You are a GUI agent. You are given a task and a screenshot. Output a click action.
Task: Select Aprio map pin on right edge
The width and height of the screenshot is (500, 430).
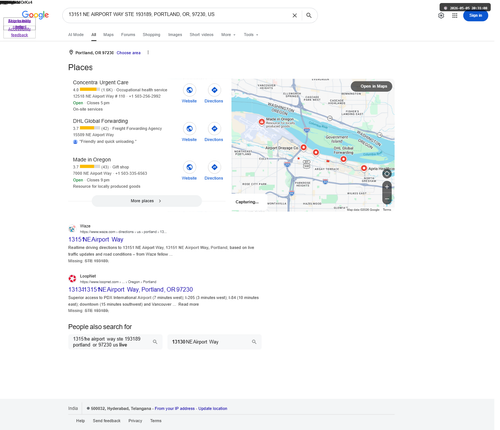[364, 168]
